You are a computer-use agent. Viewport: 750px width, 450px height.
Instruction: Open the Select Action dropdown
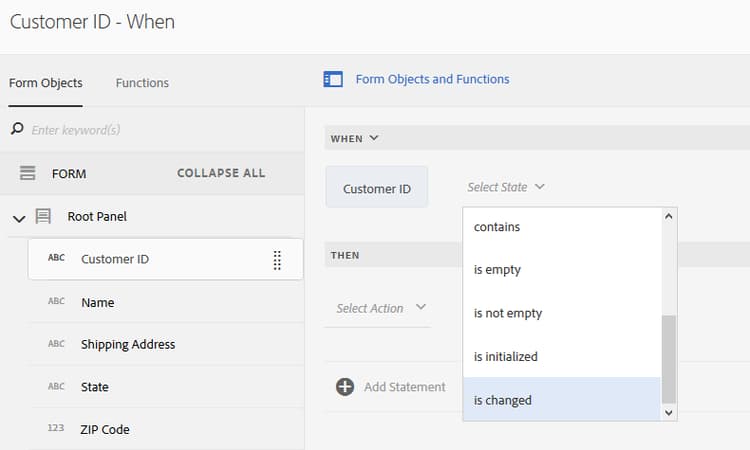(x=382, y=308)
